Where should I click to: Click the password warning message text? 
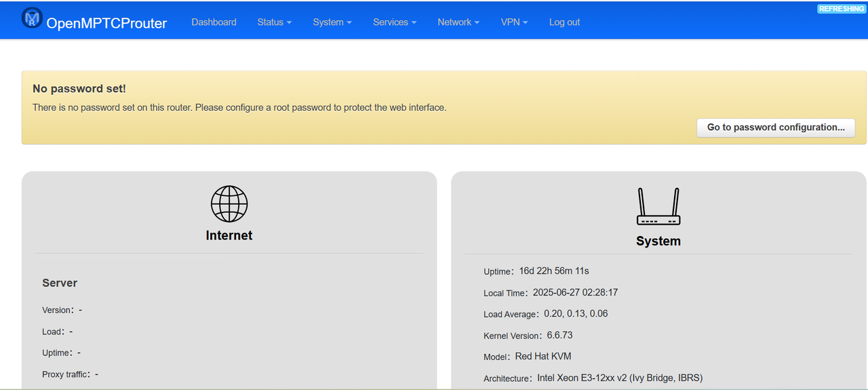(x=239, y=107)
